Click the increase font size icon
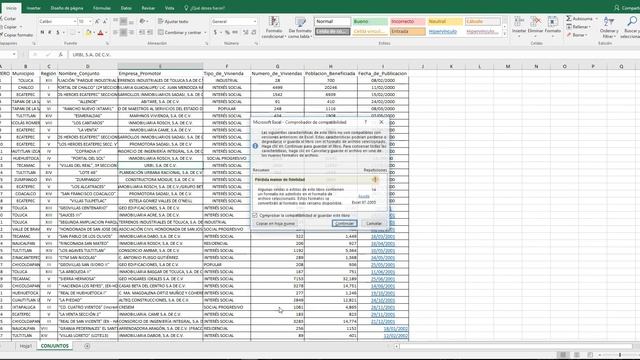The width and height of the screenshot is (640, 360). [x=97, y=21]
